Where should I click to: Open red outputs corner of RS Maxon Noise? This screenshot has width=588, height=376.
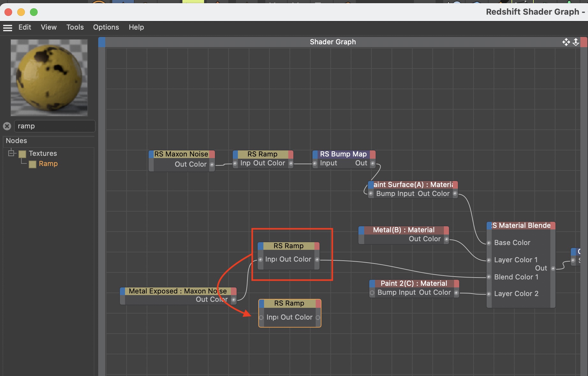pyautogui.click(x=212, y=154)
